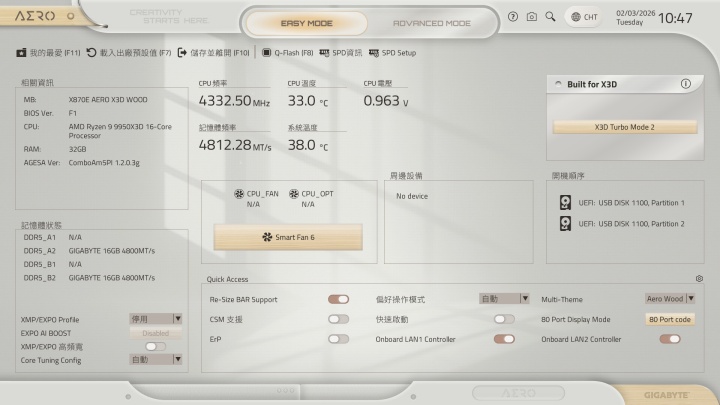The height and width of the screenshot is (405, 720).
Task: Open Q-Flash (F8) utility
Action: coord(287,53)
